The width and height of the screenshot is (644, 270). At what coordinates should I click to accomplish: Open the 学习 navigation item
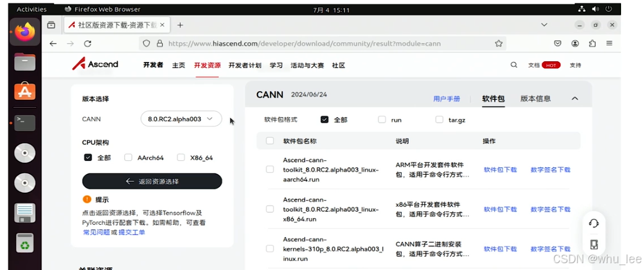[x=276, y=66]
